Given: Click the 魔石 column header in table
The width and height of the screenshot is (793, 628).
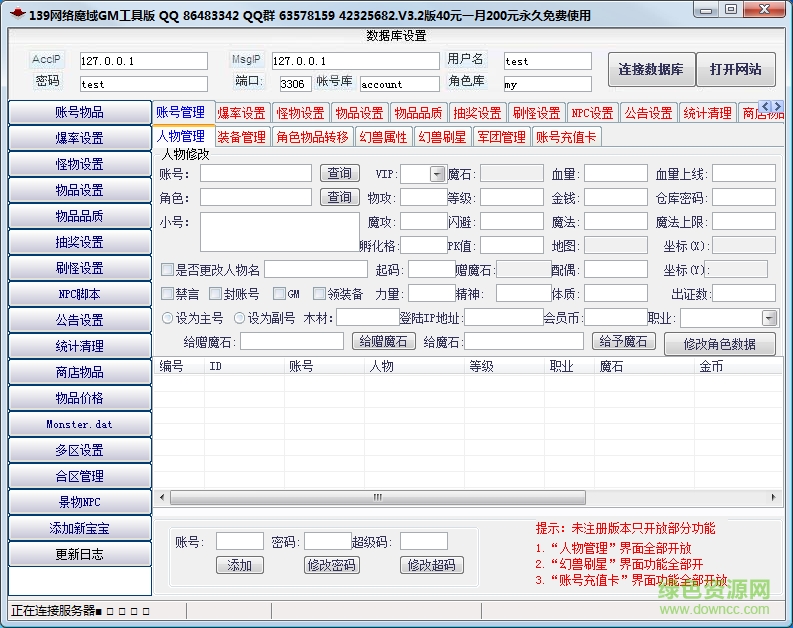Looking at the screenshot, I should pyautogui.click(x=611, y=367).
